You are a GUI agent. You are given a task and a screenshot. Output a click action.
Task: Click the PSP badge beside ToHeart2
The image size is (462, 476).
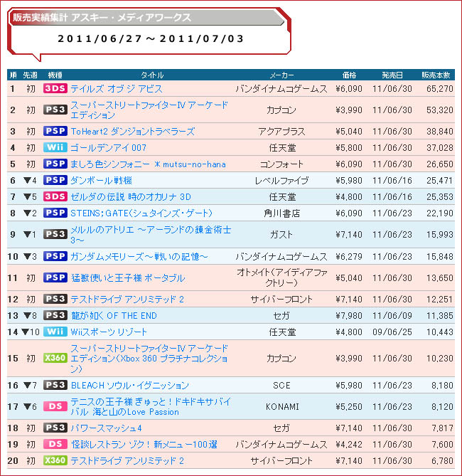point(55,131)
